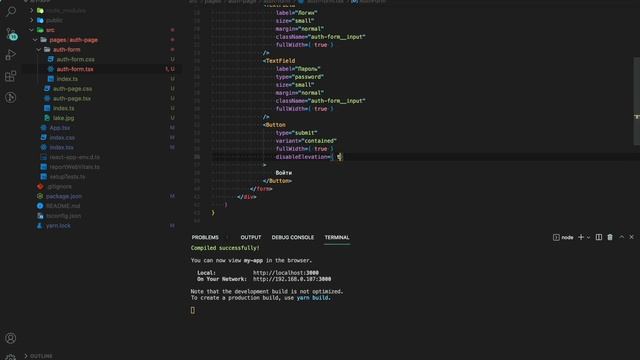Open reportWebVitals.ts file
The image size is (640, 360).
74,167
